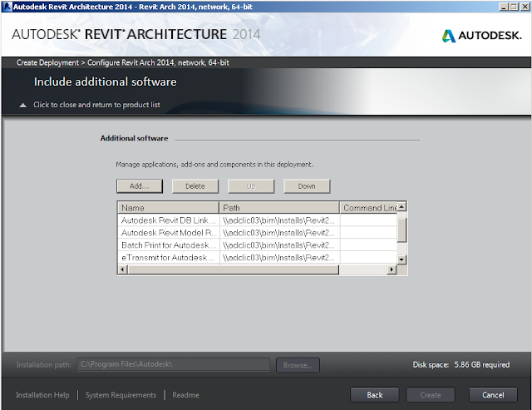
Task: Click 'Click to close and return to product list'
Action: (96, 105)
